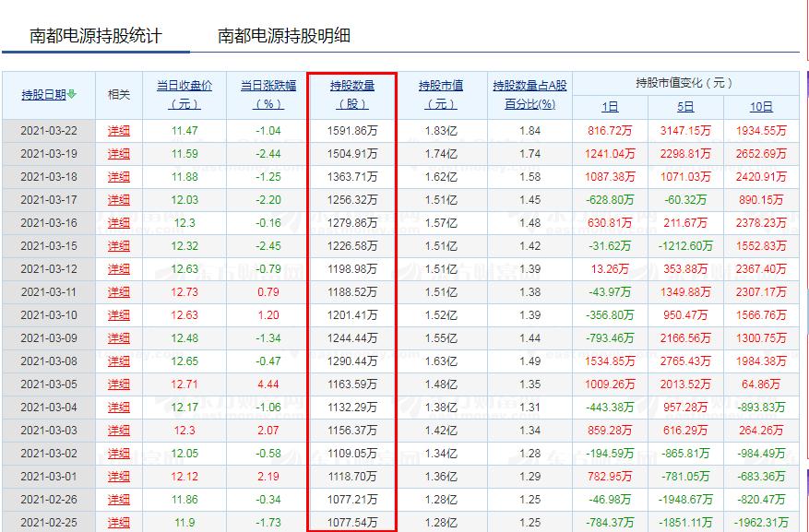Click shareholding quantity 1591.86万
This screenshot has height=532, width=809.
coord(352,131)
